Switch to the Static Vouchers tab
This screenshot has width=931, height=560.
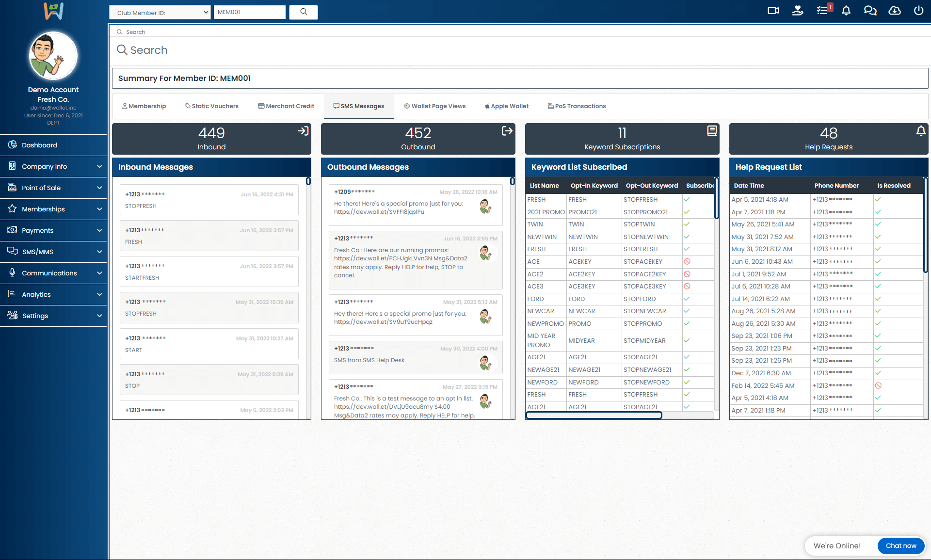[212, 106]
